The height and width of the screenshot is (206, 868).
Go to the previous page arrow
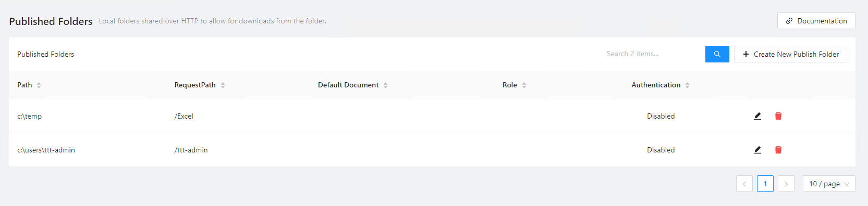point(744,184)
